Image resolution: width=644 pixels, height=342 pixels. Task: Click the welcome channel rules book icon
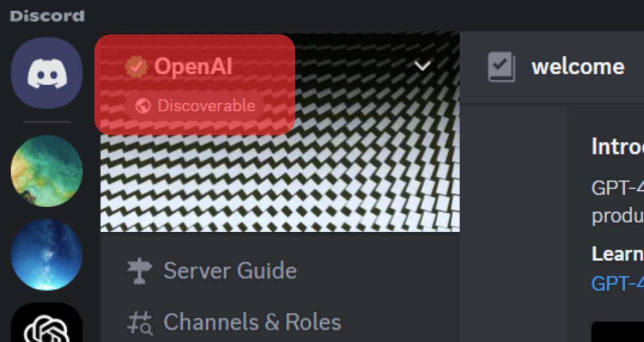click(501, 67)
